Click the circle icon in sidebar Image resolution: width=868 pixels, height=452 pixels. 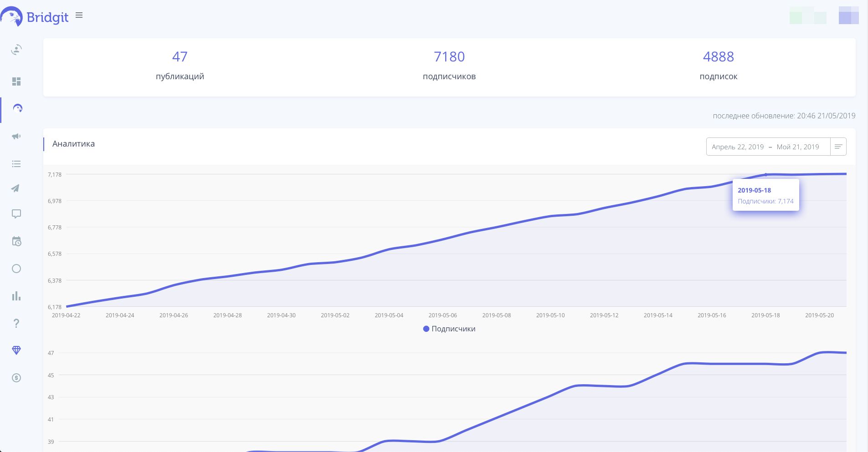coord(16,269)
